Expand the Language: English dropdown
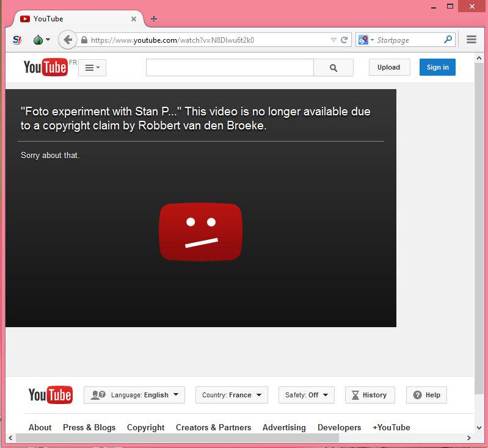 pyautogui.click(x=134, y=395)
